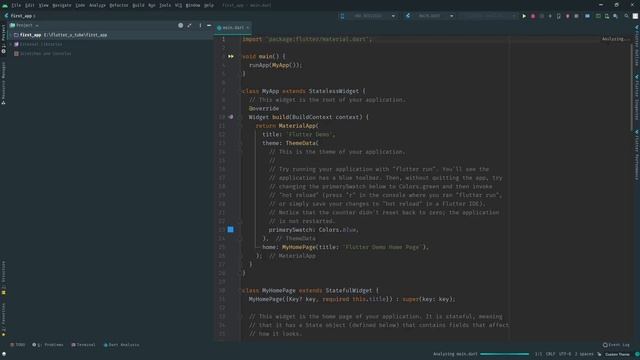
Task: Click the override gutter icon beside the build method
Action: tap(231, 117)
